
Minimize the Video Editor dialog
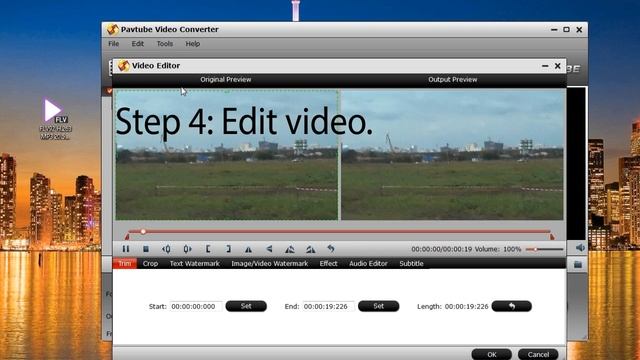click(545, 66)
